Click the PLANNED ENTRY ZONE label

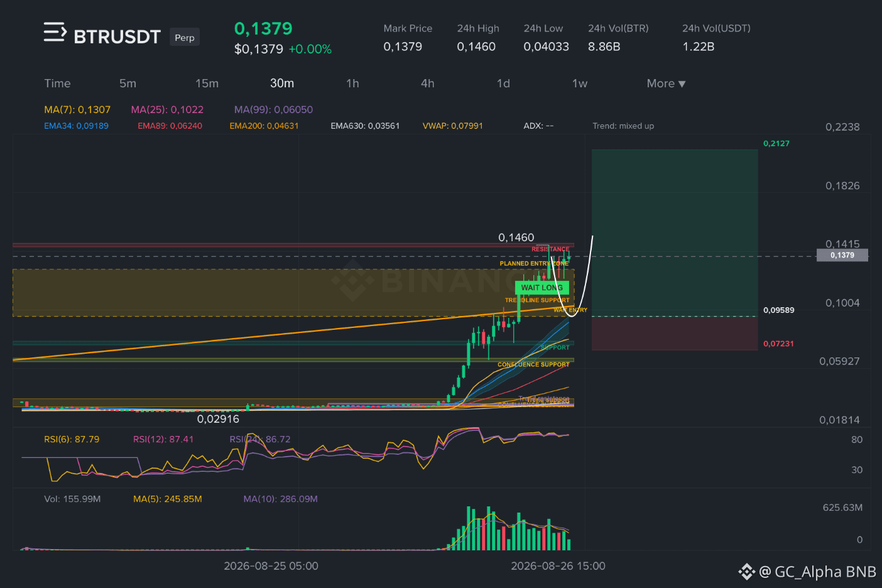point(534,264)
